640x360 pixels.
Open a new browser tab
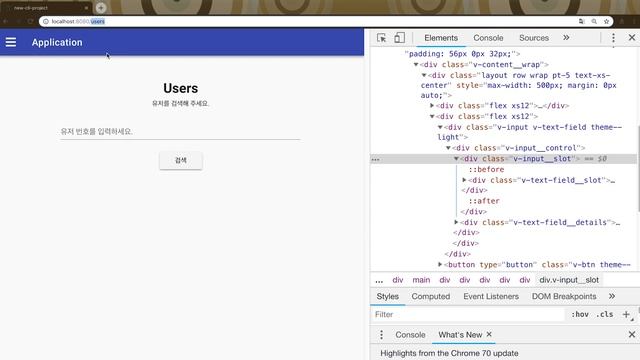pos(101,8)
